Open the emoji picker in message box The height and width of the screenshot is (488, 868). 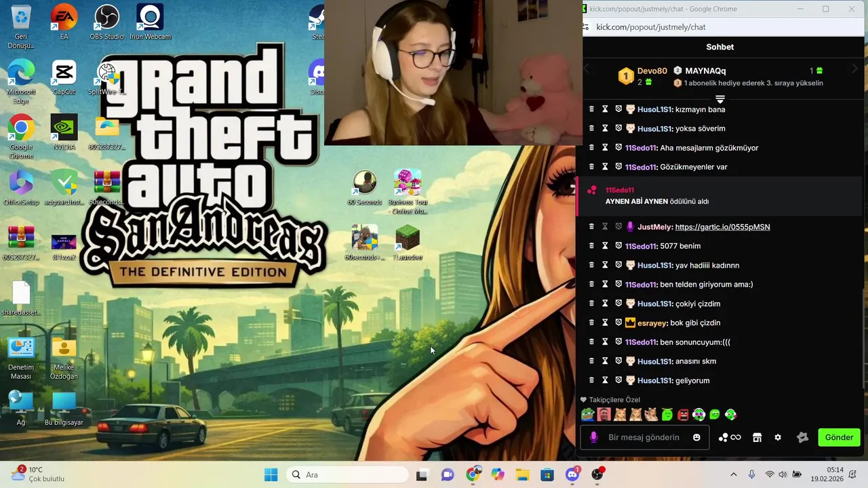point(696,438)
